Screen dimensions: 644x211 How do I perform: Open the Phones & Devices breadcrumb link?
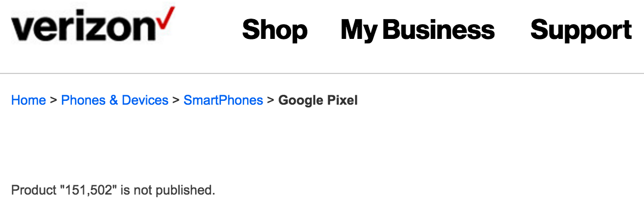pos(115,100)
